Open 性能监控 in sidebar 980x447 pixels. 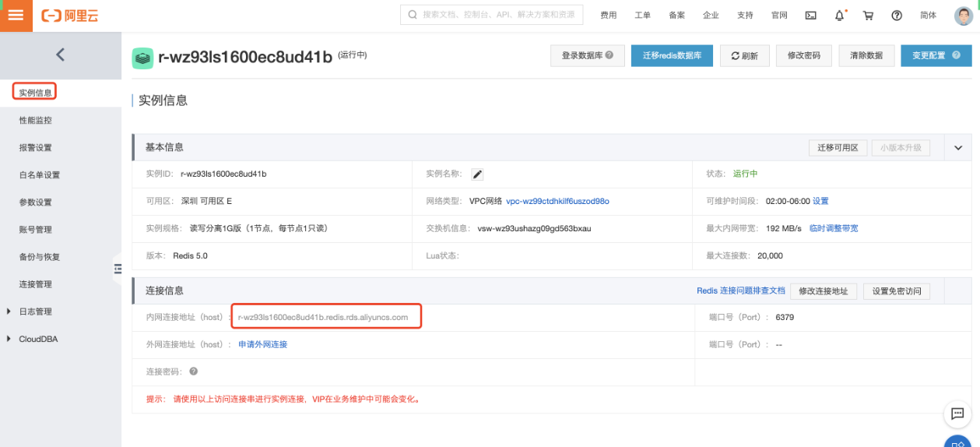pos(36,121)
